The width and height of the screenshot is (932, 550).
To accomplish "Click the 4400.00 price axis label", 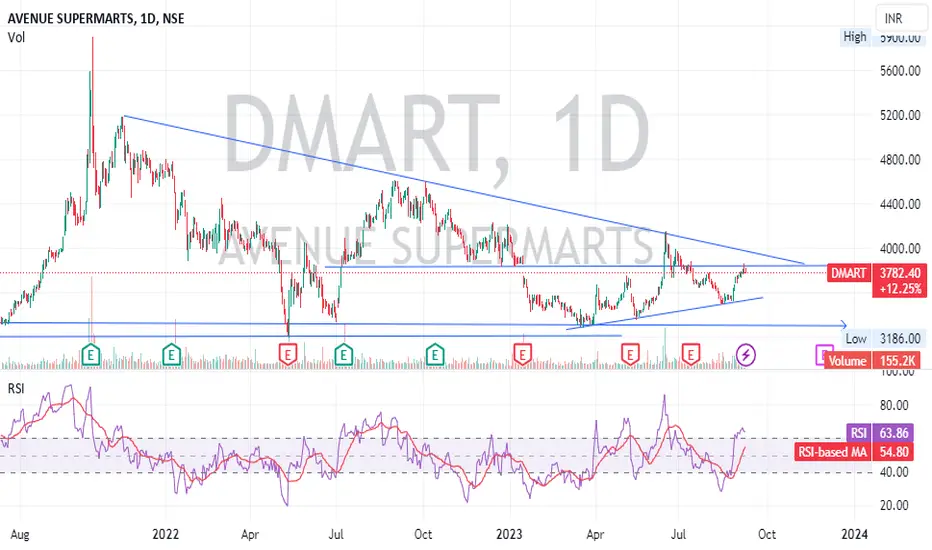I will pyautogui.click(x=900, y=204).
